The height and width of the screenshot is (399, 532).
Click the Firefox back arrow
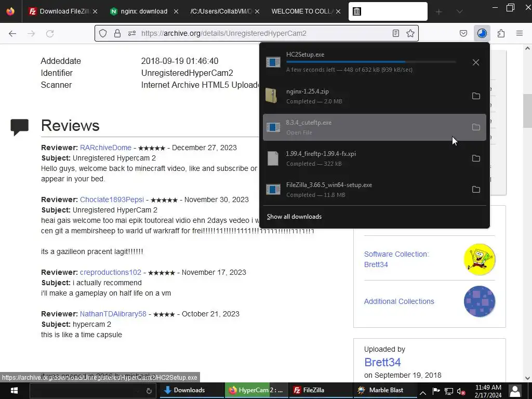12,33
